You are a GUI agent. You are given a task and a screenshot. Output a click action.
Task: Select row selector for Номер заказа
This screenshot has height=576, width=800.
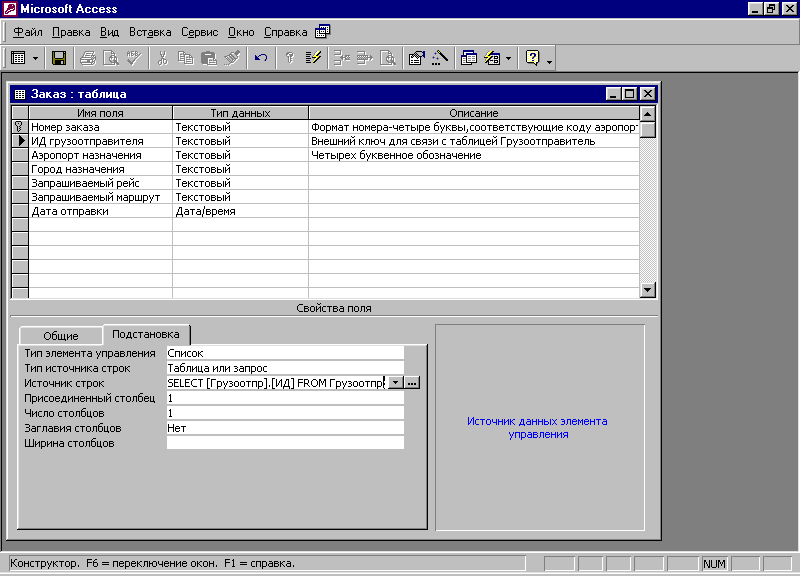(20, 127)
